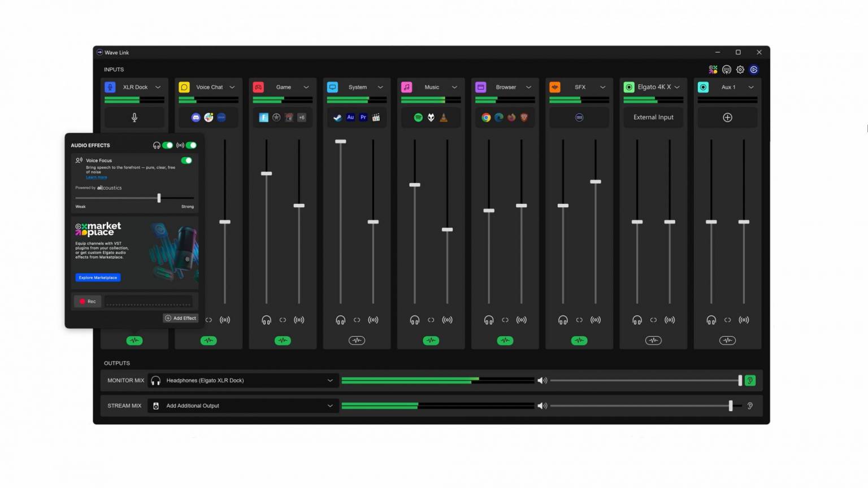Open the audio effects icon on the Game channel
The height and width of the screenshot is (488, 868).
283,340
